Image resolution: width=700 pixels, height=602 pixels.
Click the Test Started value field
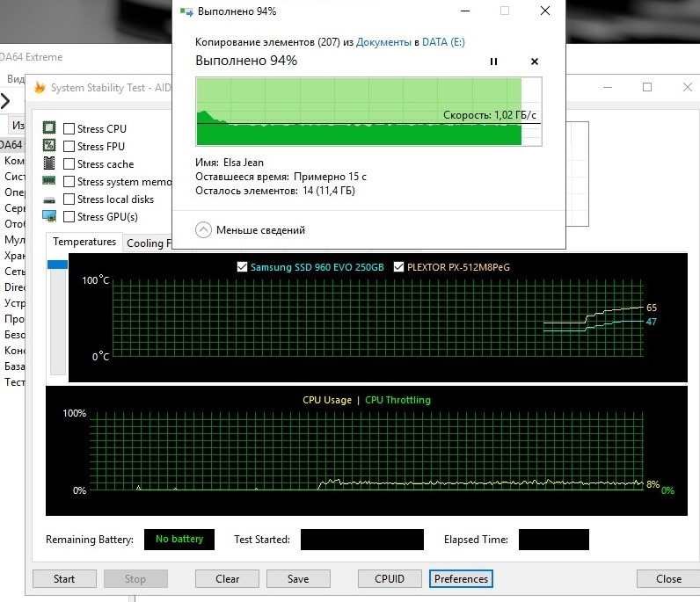tap(362, 540)
